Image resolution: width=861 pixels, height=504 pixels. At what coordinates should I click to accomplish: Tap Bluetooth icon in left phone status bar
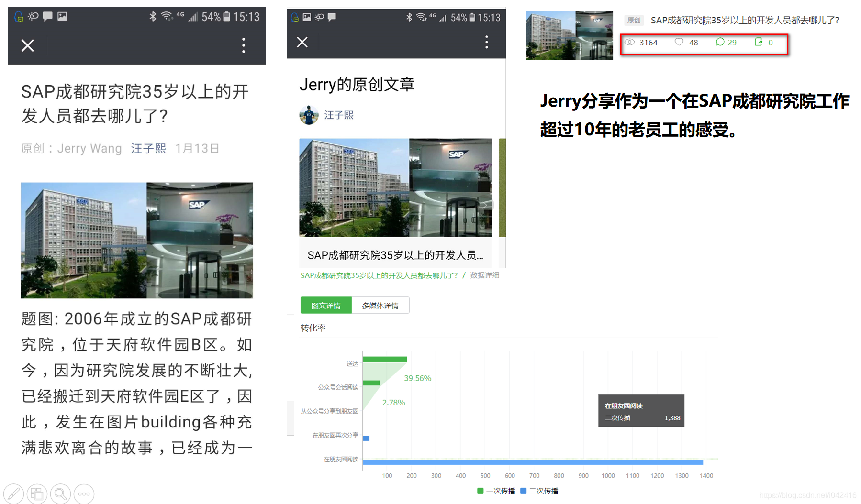(153, 16)
